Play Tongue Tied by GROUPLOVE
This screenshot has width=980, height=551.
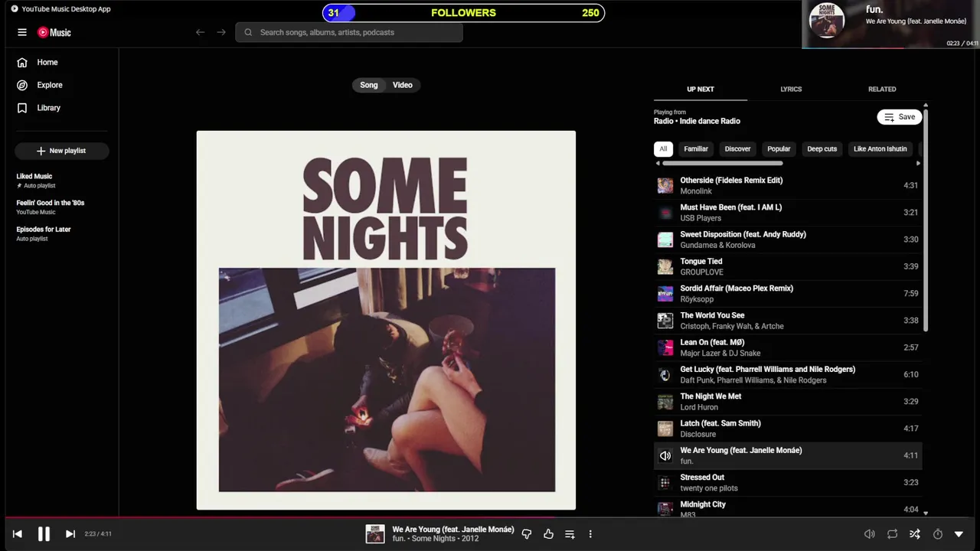pos(788,266)
